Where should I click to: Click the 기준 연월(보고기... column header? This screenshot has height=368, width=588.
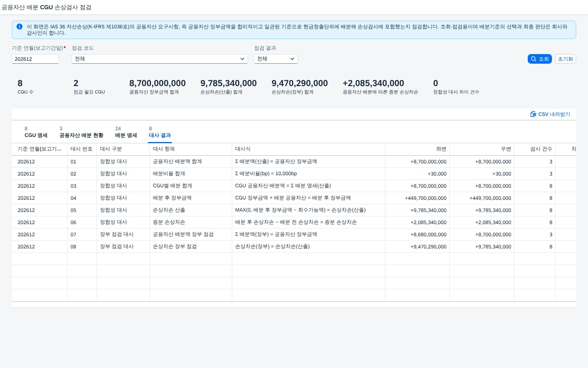tap(39, 149)
